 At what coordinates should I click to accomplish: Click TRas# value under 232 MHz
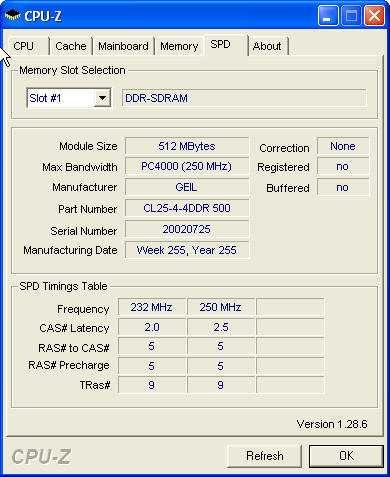pyautogui.click(x=152, y=385)
